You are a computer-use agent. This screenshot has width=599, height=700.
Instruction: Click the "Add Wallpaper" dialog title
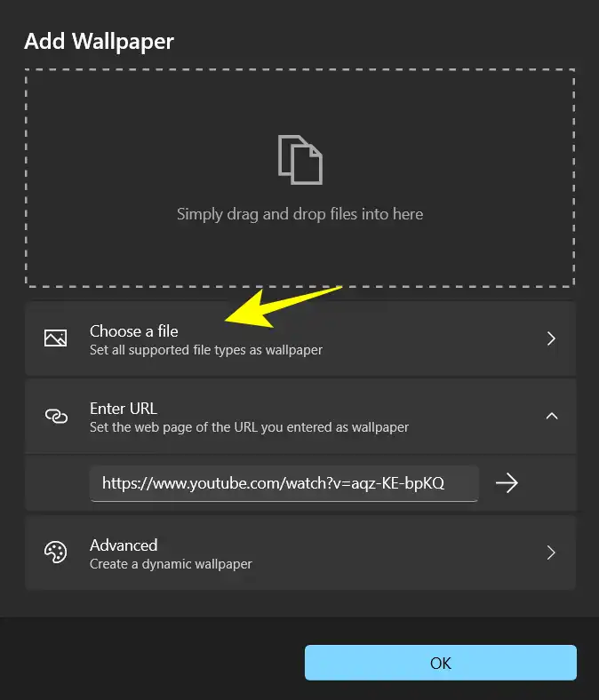[99, 41]
